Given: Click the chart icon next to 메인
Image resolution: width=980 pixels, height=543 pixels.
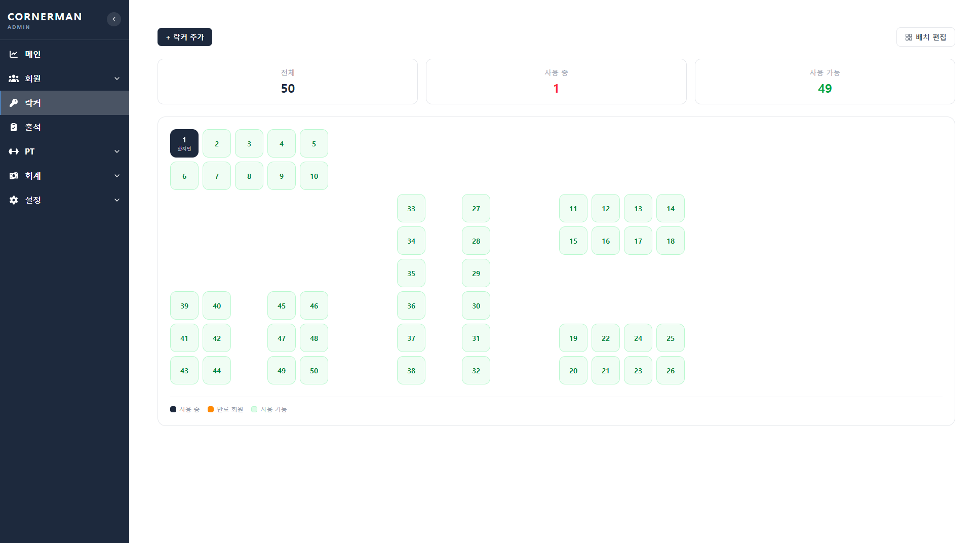Looking at the screenshot, I should 14,54.
